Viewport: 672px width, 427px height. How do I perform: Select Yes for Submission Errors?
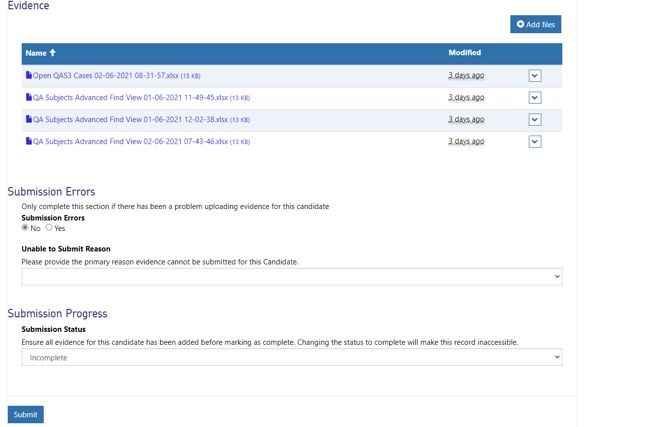click(49, 228)
